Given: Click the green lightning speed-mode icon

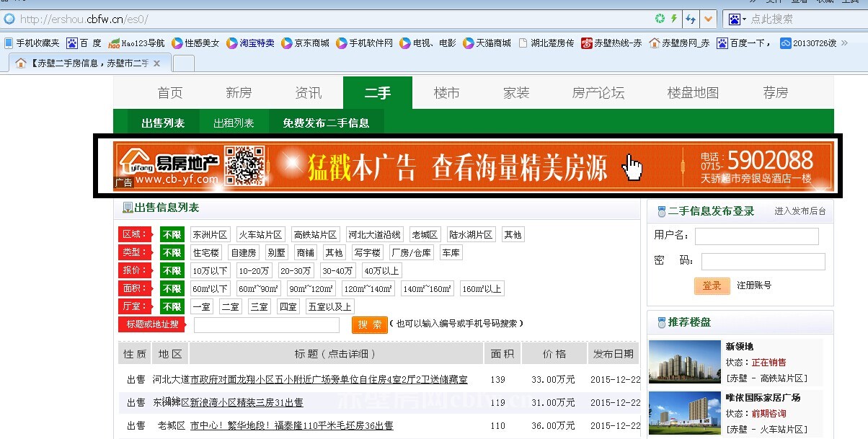Looking at the screenshot, I should coord(674,19).
